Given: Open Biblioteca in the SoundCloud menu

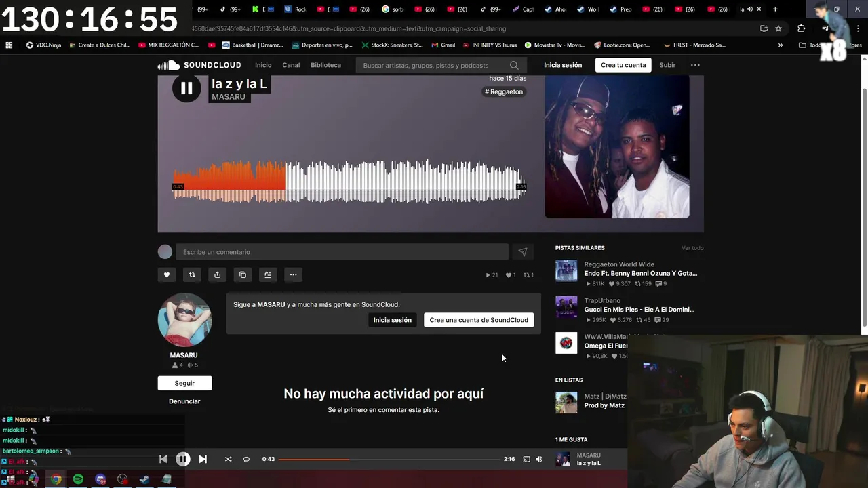Looking at the screenshot, I should click(325, 65).
